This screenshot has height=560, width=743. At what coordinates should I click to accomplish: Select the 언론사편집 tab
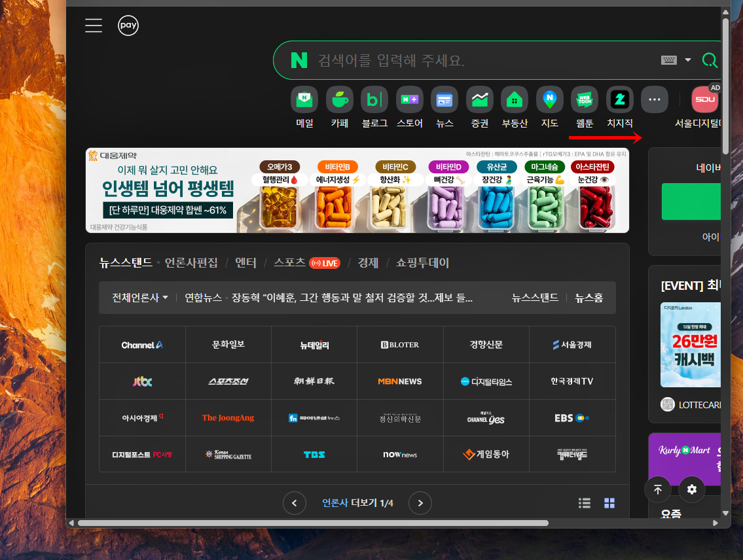tap(191, 263)
